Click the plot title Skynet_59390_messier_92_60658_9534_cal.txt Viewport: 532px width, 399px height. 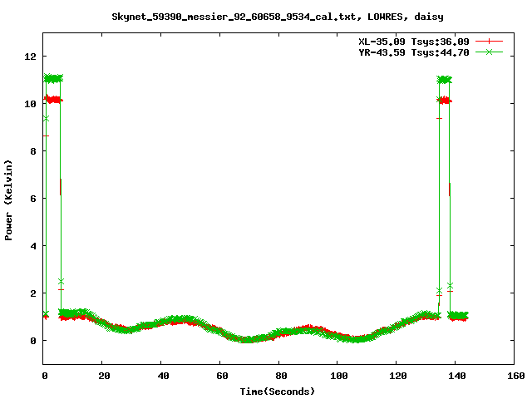click(234, 17)
